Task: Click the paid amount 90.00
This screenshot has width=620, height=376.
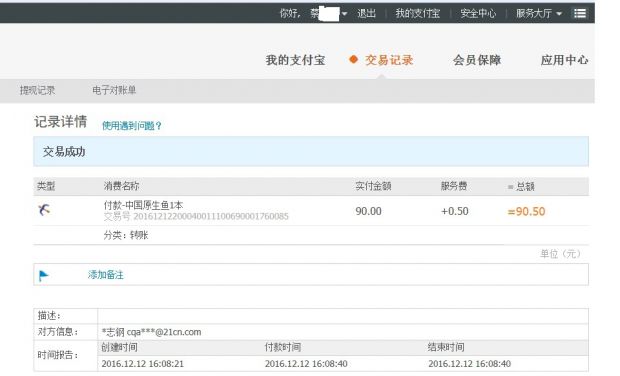Action: (368, 212)
